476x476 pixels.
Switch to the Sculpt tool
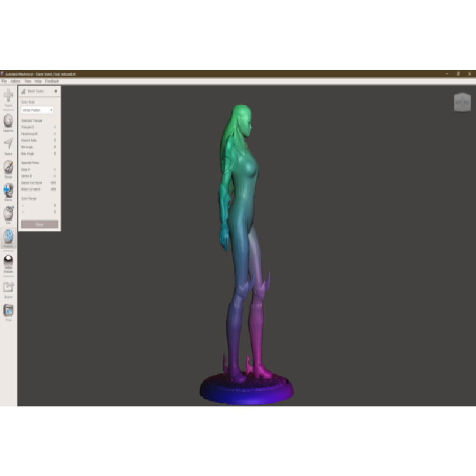coord(8,167)
